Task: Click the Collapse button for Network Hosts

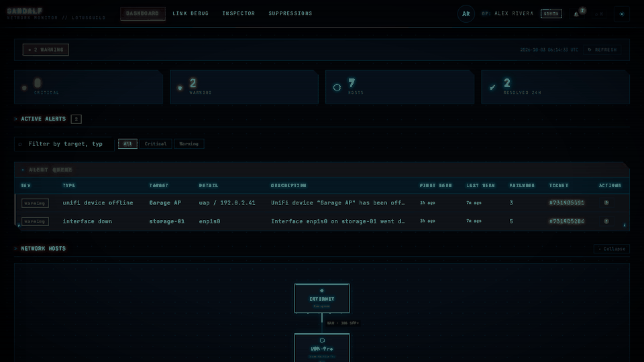Action: [612, 249]
